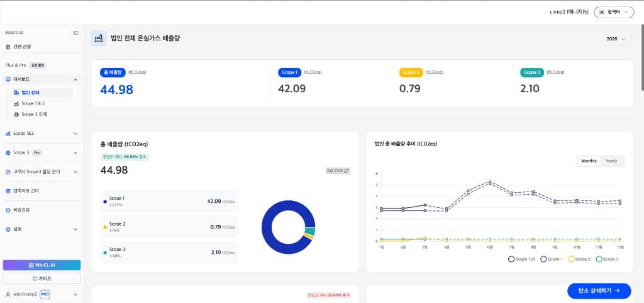Toggle Scope 123 legend in trend chart
The width and height of the screenshot is (644, 303).
[521, 259]
